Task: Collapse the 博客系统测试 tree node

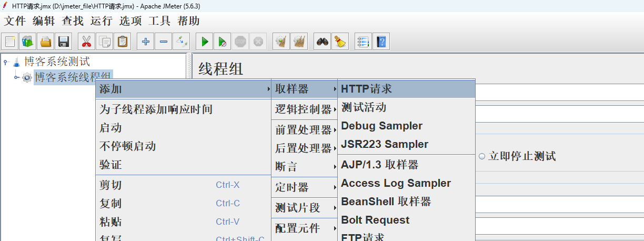Action: [x=6, y=62]
